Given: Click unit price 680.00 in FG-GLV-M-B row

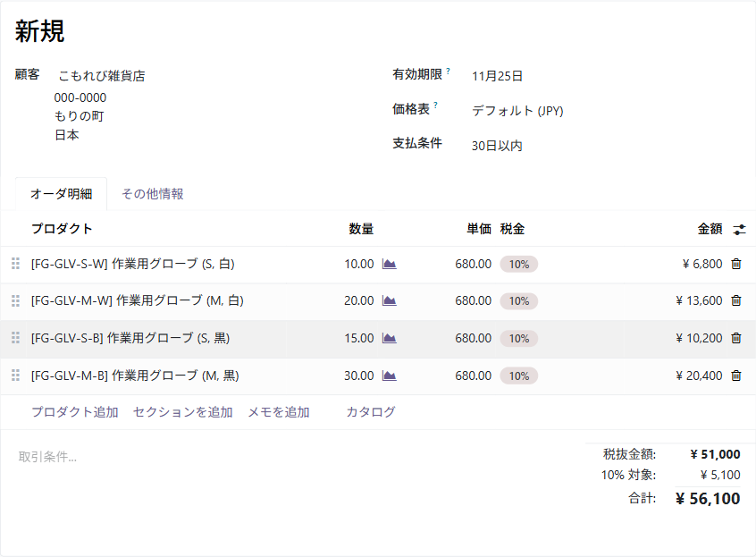Looking at the screenshot, I should [473, 376].
